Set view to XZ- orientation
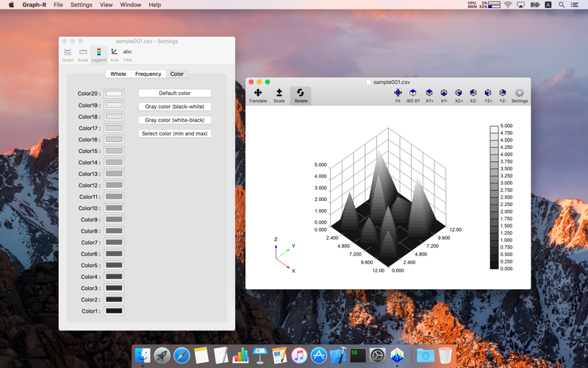Viewport: 588px width, 368px height. coord(473,96)
